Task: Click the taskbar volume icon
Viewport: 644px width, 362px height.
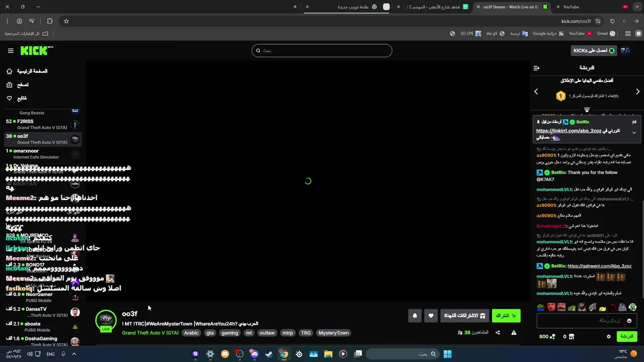Action: pyautogui.click(x=30, y=354)
